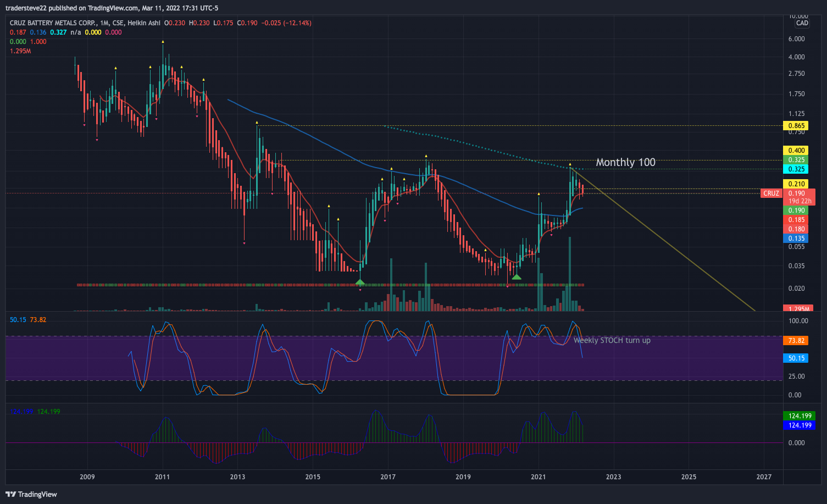827x504 pixels.
Task: Click the CAD currency label on price scale
Action: [x=802, y=23]
